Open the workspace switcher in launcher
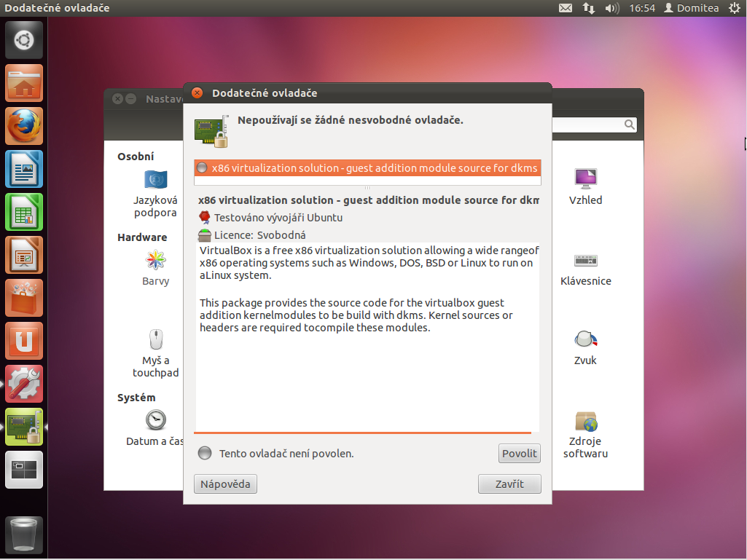The width and height of the screenshot is (747, 560). 24,470
